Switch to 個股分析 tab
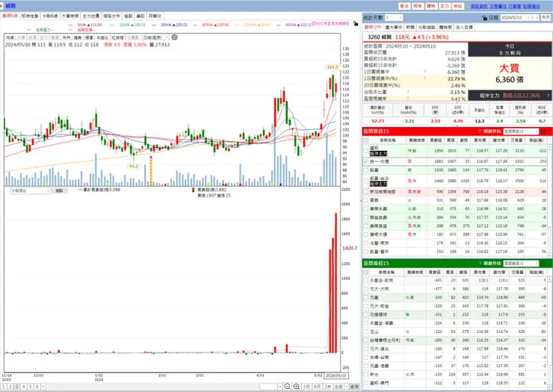 (111, 16)
